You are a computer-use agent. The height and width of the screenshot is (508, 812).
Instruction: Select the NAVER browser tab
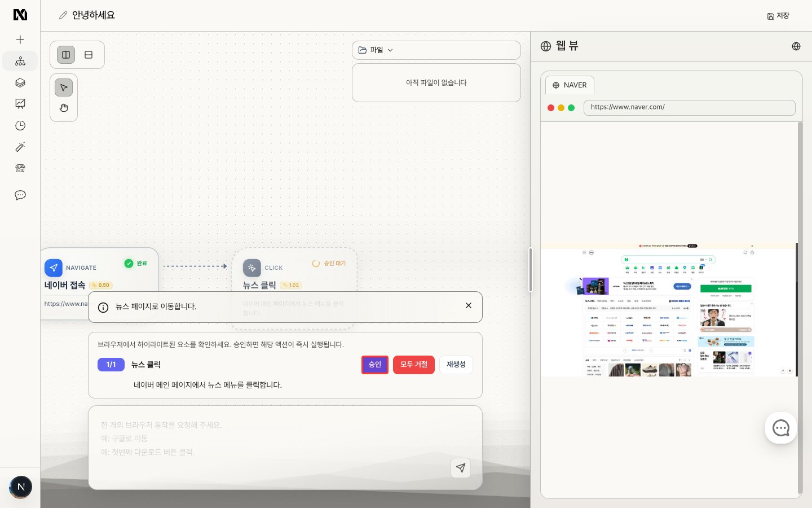coord(570,85)
